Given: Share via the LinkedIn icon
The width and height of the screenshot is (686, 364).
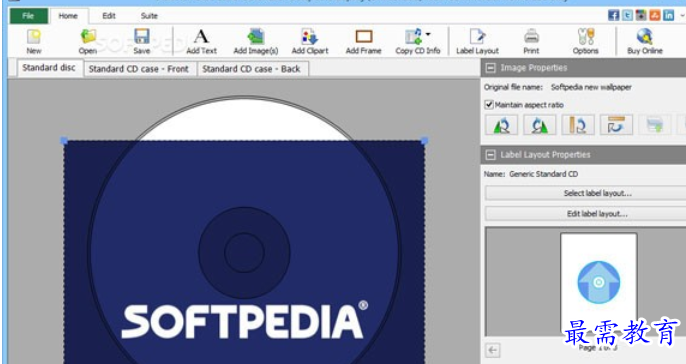Looking at the screenshot, I should (x=668, y=15).
